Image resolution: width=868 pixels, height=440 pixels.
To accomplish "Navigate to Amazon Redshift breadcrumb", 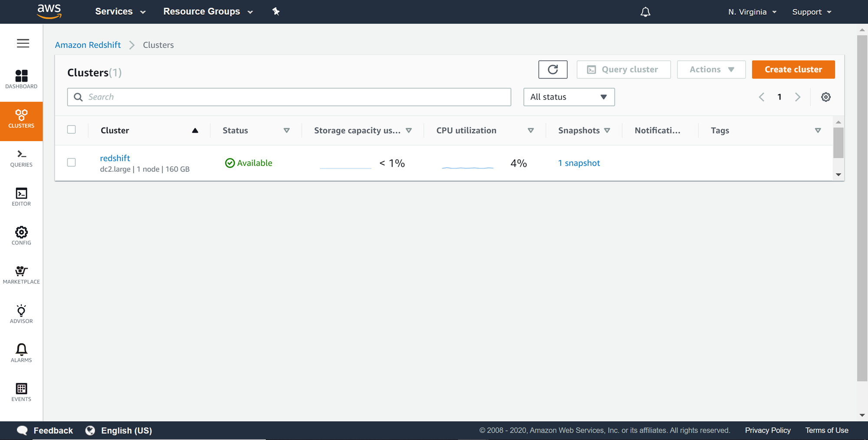I will [88, 45].
